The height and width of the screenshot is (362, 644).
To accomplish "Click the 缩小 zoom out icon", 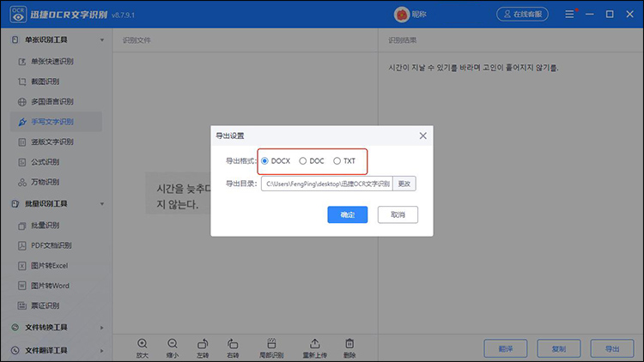I will (x=173, y=344).
